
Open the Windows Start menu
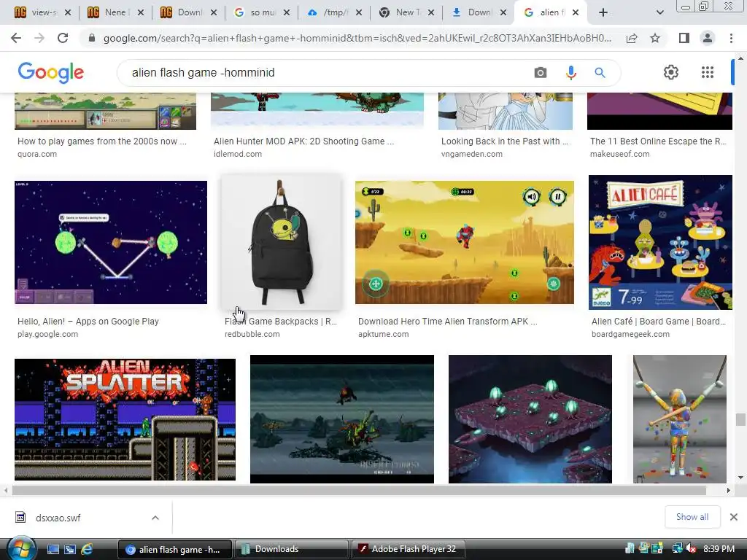pyautogui.click(x=21, y=548)
